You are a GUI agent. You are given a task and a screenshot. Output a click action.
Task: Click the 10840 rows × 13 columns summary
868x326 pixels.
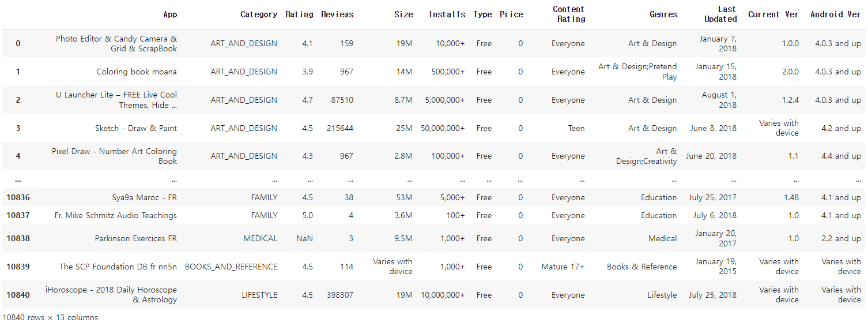pos(50,317)
